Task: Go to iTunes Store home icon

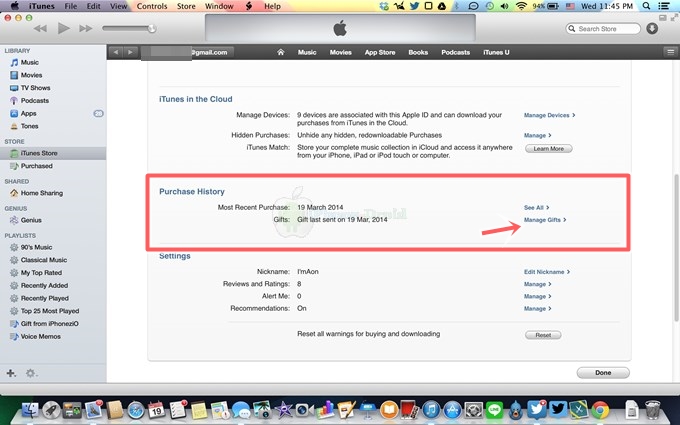Action: pyautogui.click(x=280, y=52)
